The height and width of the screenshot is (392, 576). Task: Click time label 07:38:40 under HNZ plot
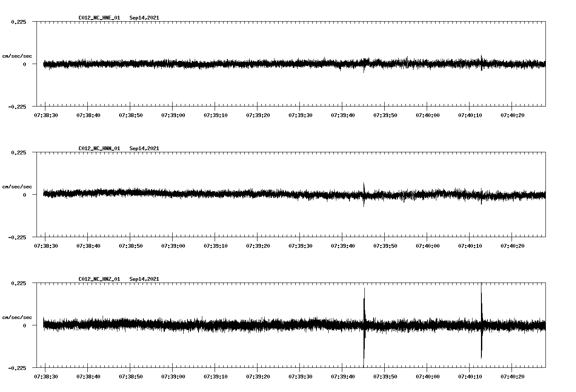point(88,377)
